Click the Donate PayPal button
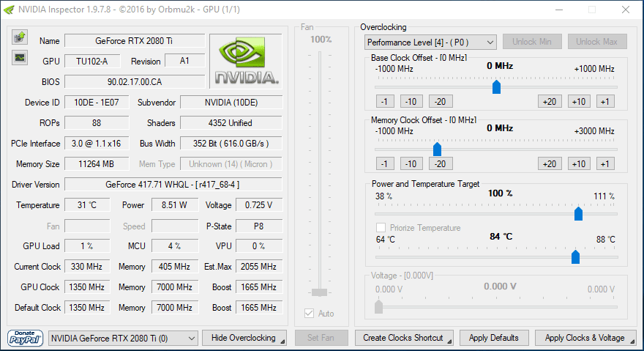 tap(25, 339)
